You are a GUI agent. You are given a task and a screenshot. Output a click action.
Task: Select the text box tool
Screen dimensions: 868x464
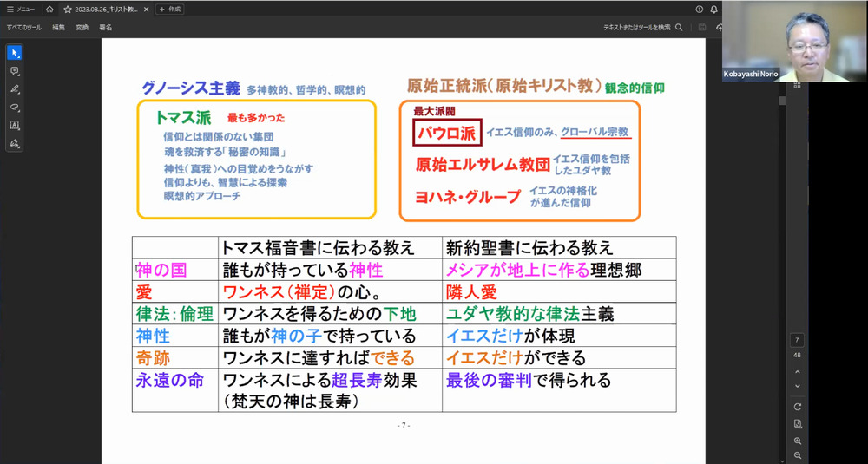coord(15,125)
